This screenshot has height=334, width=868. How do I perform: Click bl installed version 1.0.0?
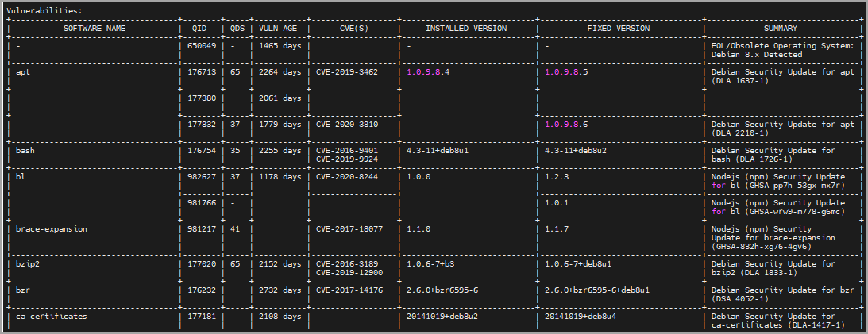click(x=418, y=176)
